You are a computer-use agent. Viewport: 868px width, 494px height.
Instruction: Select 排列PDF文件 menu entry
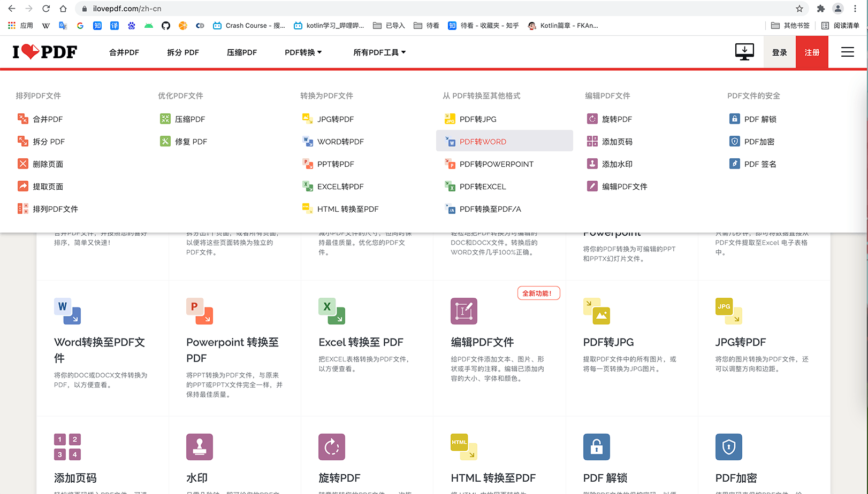[56, 209]
